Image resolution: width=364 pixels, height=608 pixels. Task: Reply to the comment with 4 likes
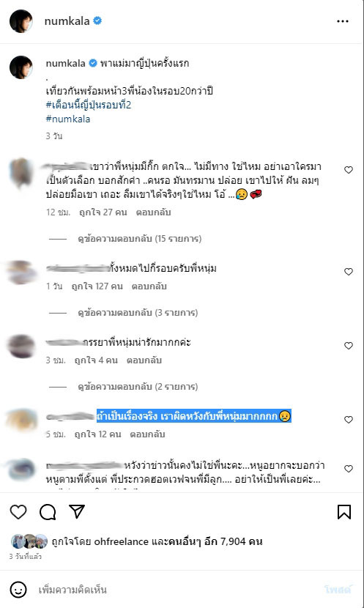pyautogui.click(x=144, y=360)
